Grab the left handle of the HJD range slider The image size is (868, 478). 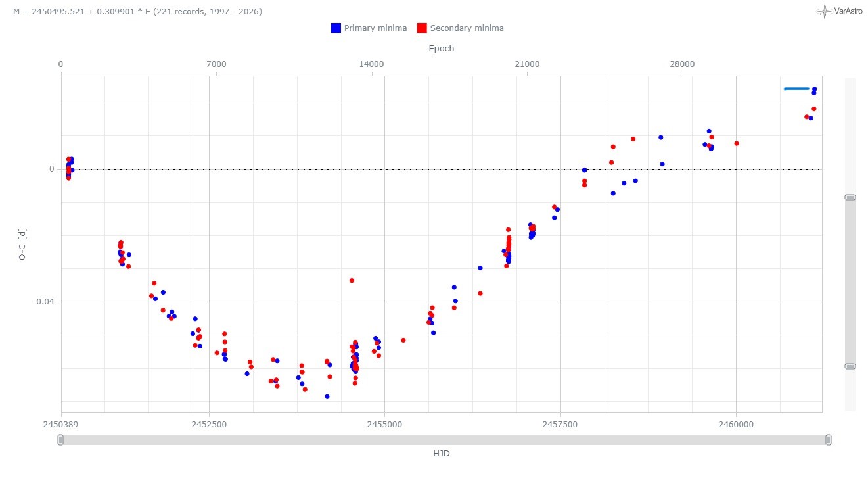pos(60,440)
